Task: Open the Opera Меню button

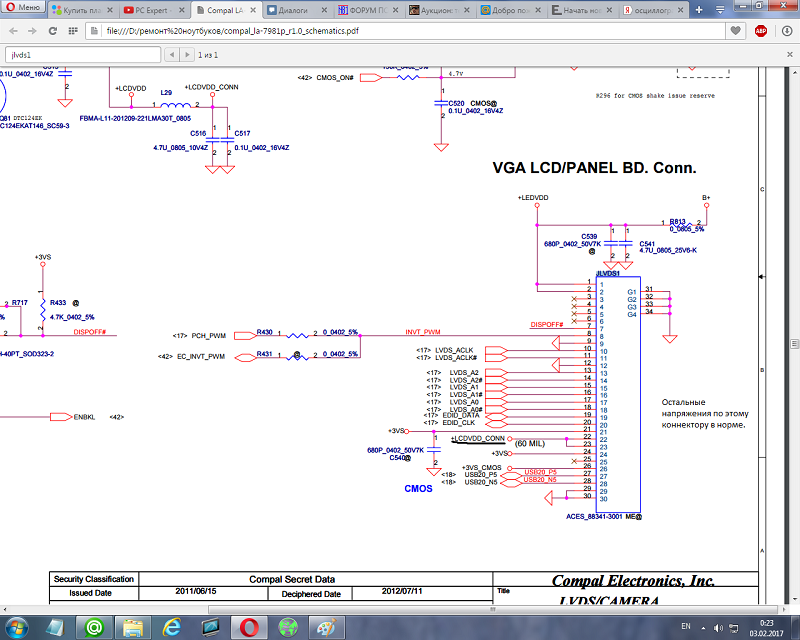Action: click(22, 9)
